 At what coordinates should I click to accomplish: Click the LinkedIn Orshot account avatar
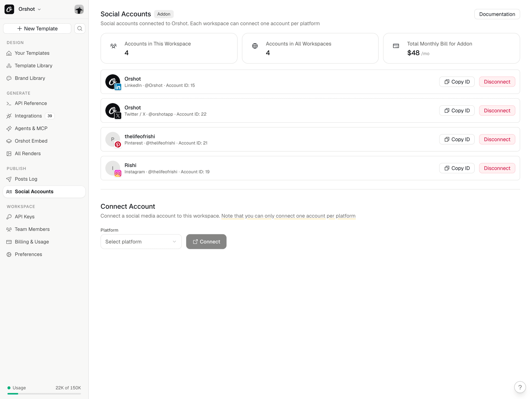(113, 82)
